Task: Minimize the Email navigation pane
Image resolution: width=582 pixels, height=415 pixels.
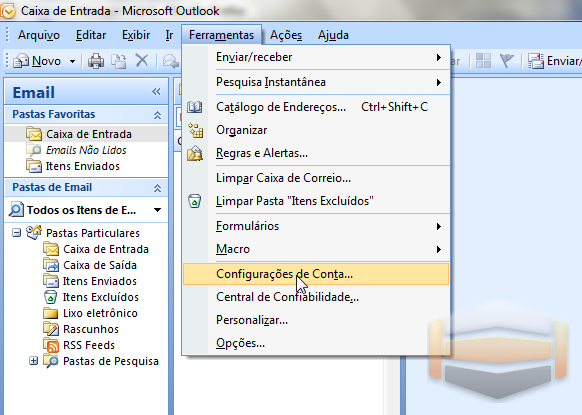Action: [x=156, y=92]
